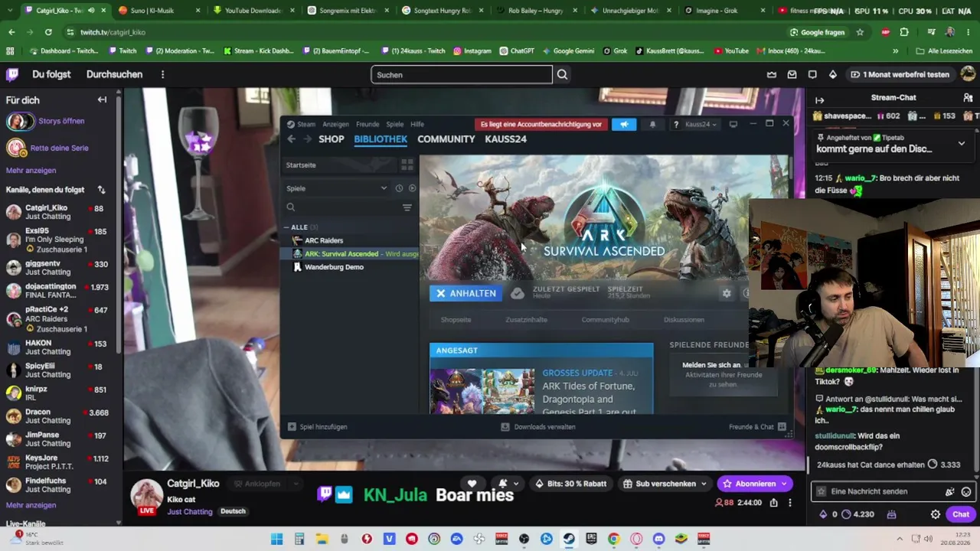Viewport: 980px width, 551px height.
Task: Sort followed channels list
Action: (x=101, y=189)
